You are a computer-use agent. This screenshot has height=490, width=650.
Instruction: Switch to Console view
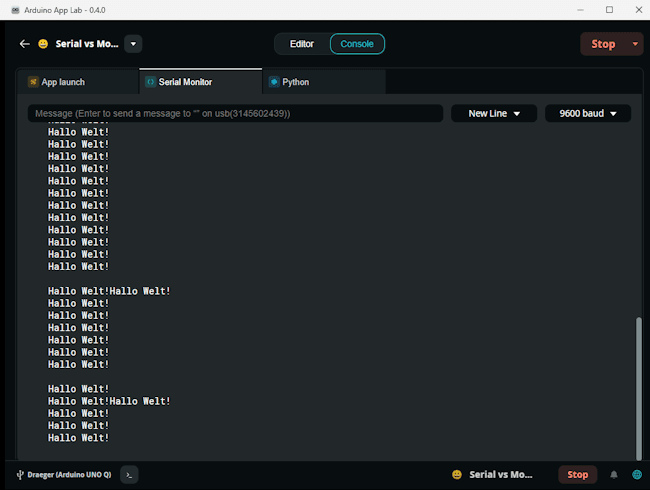[357, 44]
